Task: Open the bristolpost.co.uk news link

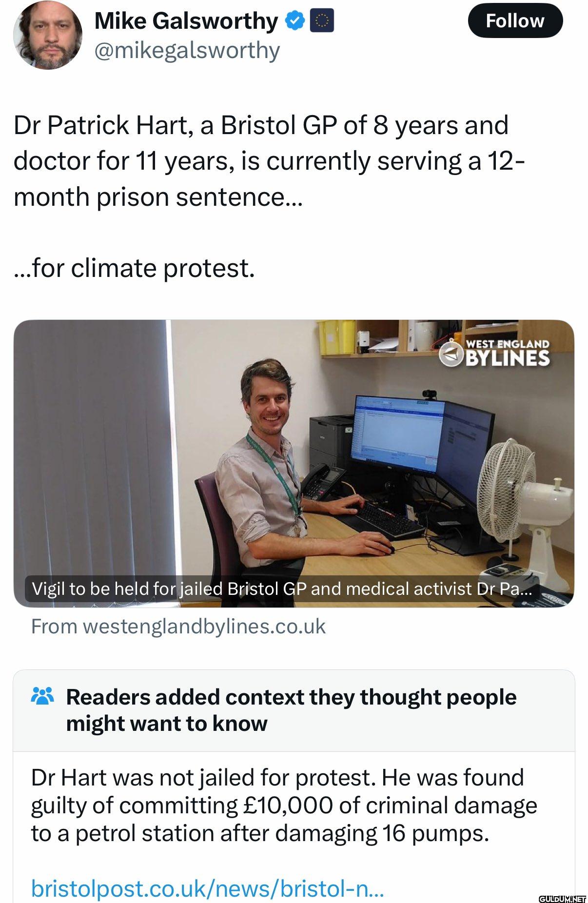Action: coord(207,888)
